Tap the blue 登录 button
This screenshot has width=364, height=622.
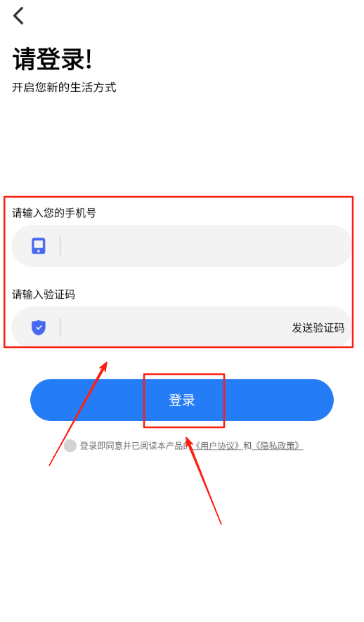point(181,400)
